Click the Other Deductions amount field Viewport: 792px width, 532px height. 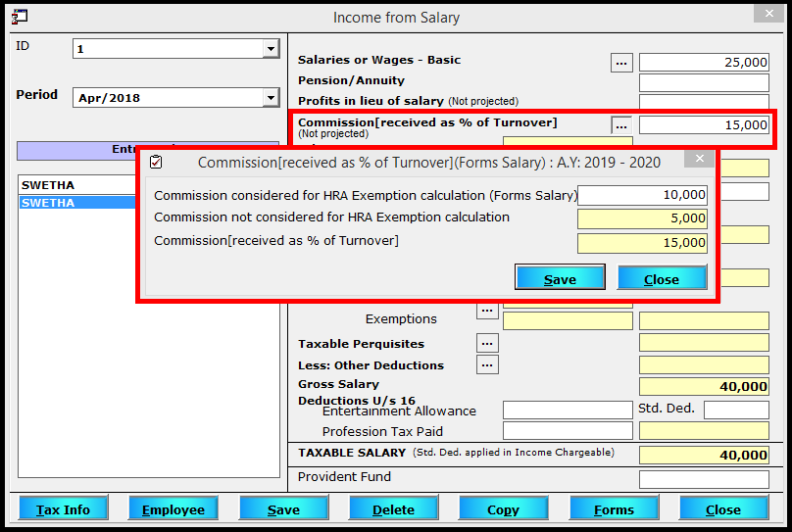pyautogui.click(x=704, y=364)
